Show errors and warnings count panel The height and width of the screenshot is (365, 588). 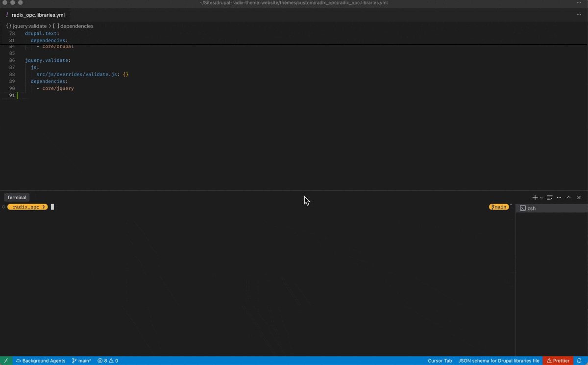tap(108, 361)
